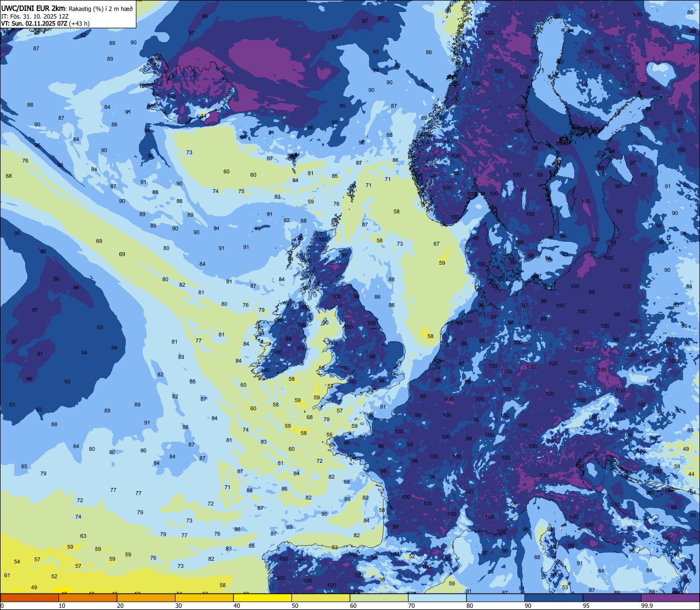The height and width of the screenshot is (610, 700).
Task: Click the 90–95% dark blue legend swatch
Action: click(x=553, y=597)
